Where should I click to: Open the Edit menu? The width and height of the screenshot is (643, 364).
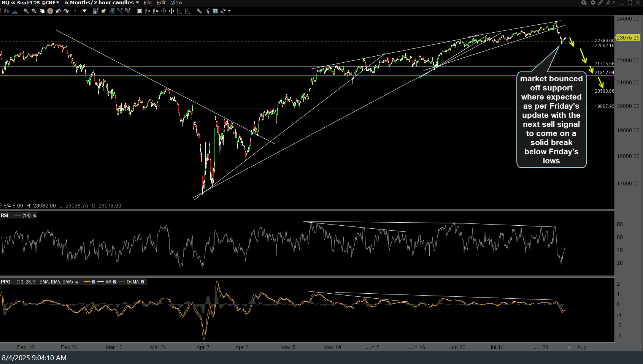tap(161, 2)
